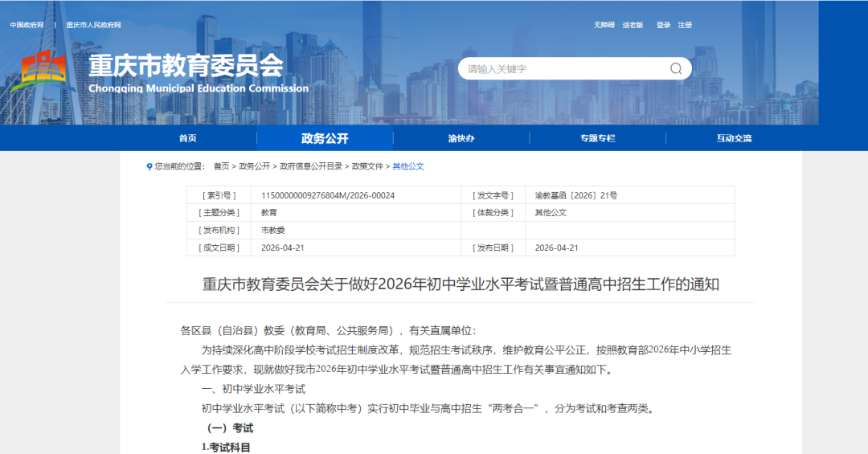Visit the 重庆市人民政府网 link

(93, 25)
